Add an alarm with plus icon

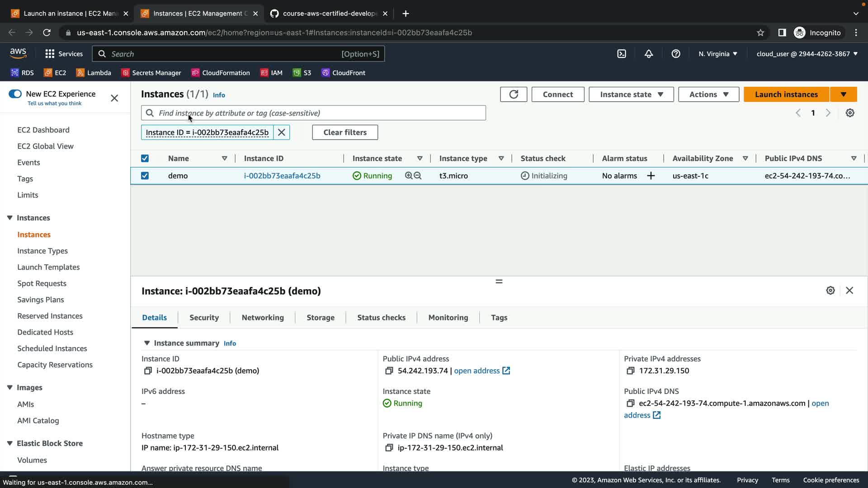(651, 176)
